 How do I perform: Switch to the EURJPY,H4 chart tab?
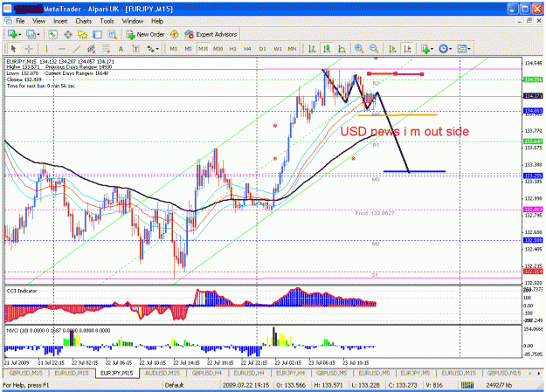[x=290, y=373]
